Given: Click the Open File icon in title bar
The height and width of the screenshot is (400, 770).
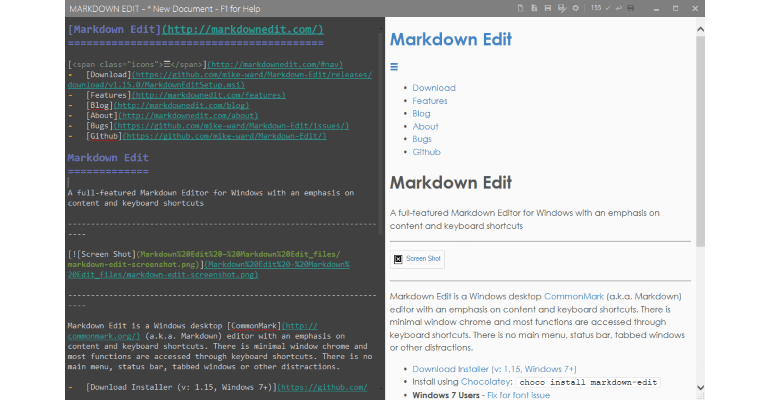Looking at the screenshot, I should click(535, 8).
